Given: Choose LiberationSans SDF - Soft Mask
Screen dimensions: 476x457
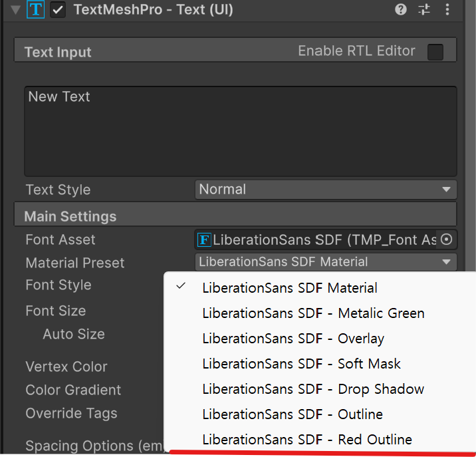Looking at the screenshot, I should point(319,364).
